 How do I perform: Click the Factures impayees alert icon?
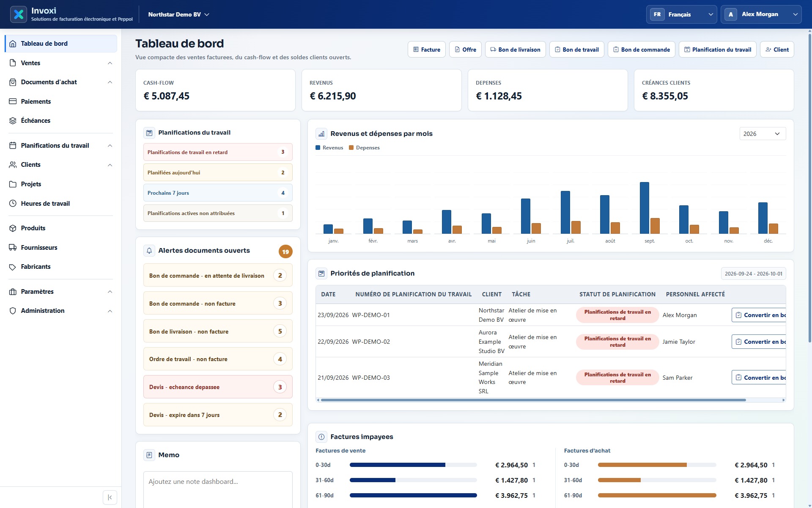(x=321, y=437)
